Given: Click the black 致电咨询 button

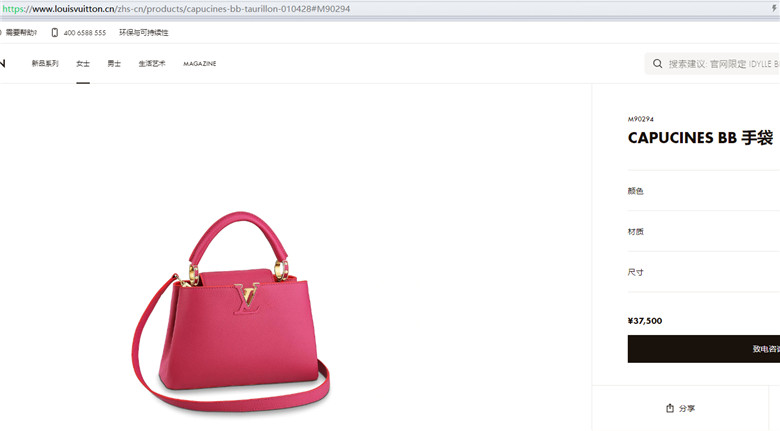Looking at the screenshot, I should click(x=703, y=348).
